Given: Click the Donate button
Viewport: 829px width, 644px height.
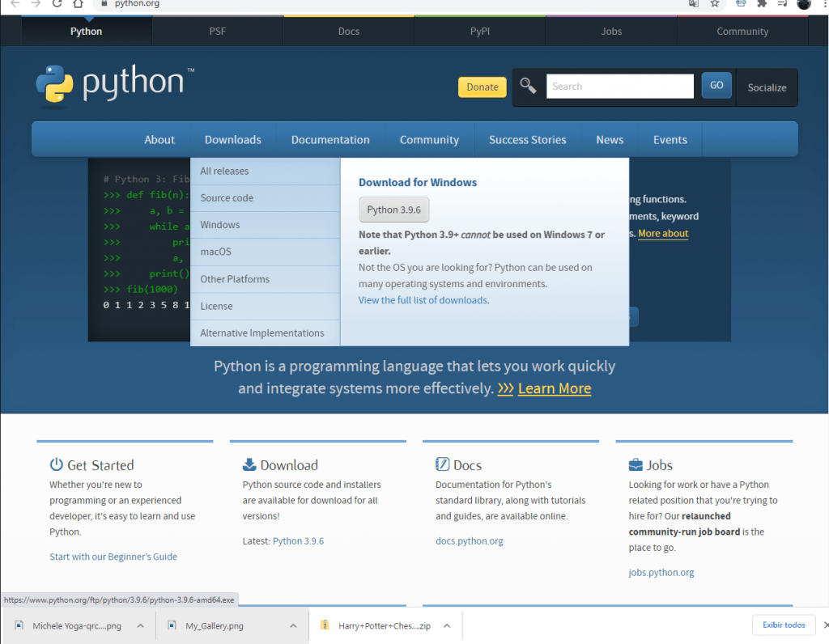Looking at the screenshot, I should coord(483,87).
